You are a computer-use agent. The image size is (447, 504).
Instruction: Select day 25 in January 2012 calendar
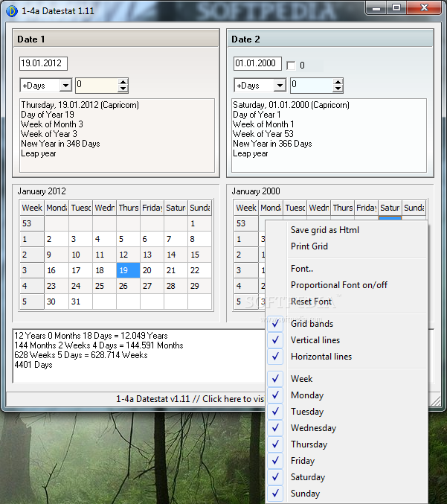pos(104,286)
